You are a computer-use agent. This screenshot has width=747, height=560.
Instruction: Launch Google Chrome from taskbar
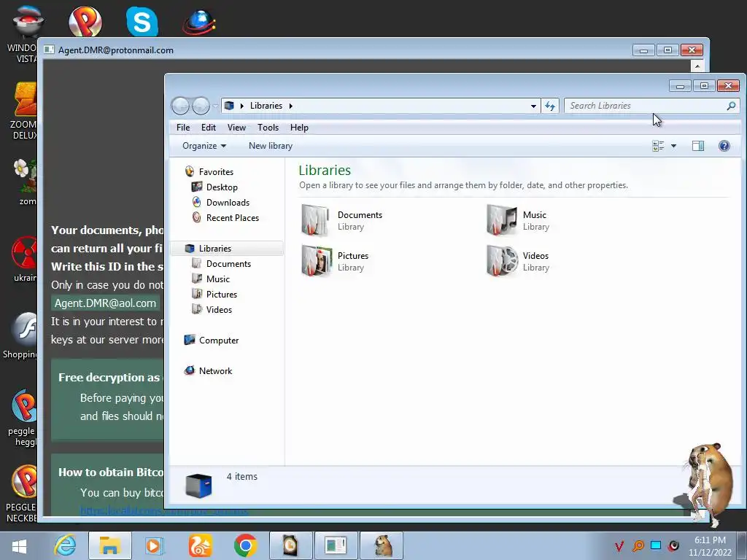tap(245, 545)
